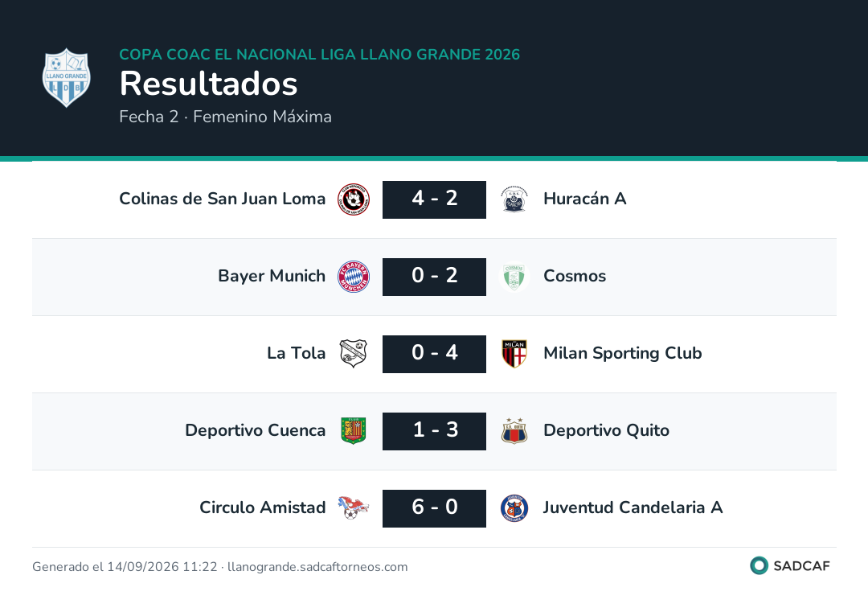Open the 6 - 0 score box
The image size is (868, 608).
435,508
